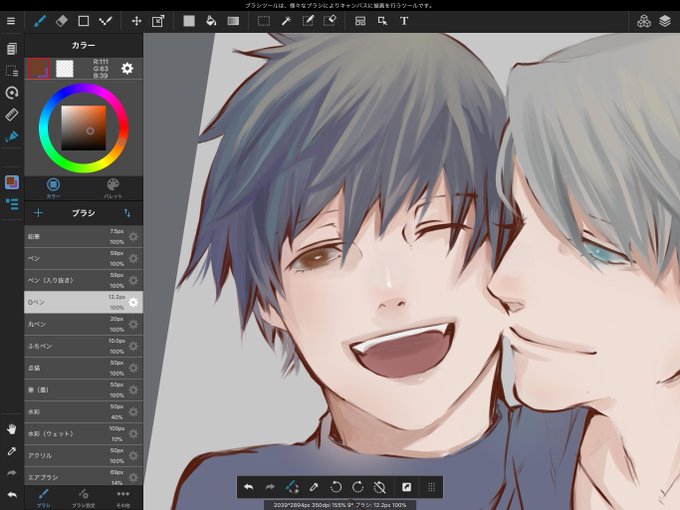
Task: Select the Operation cursor tool
Action: pyautogui.click(x=382, y=21)
